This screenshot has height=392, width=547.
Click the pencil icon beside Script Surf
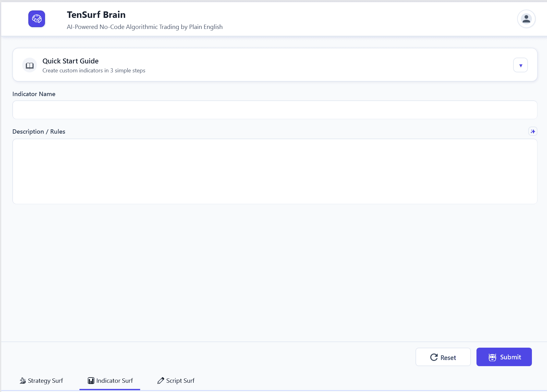160,381
